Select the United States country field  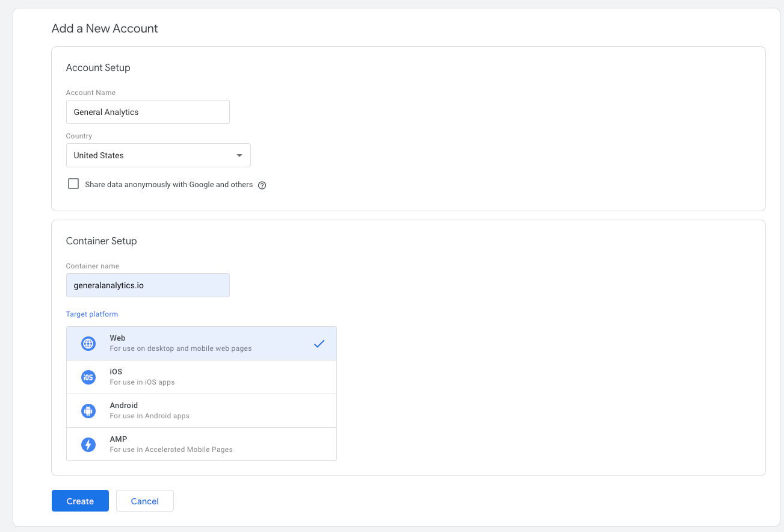point(150,155)
